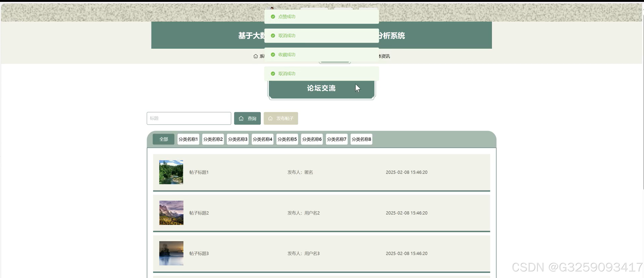Click the home icon in the navigation bar
The width and height of the screenshot is (644, 278).
click(255, 56)
